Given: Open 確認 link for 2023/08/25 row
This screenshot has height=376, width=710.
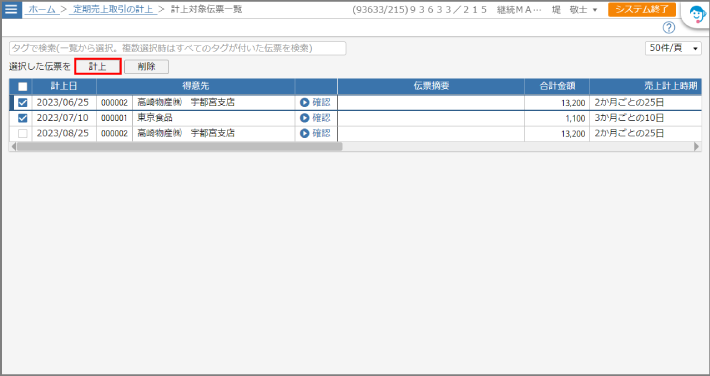Looking at the screenshot, I should click(x=321, y=134).
